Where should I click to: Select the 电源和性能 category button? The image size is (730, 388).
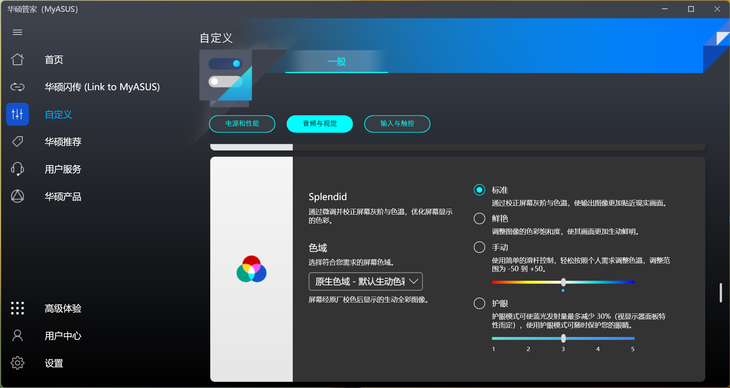[242, 123]
